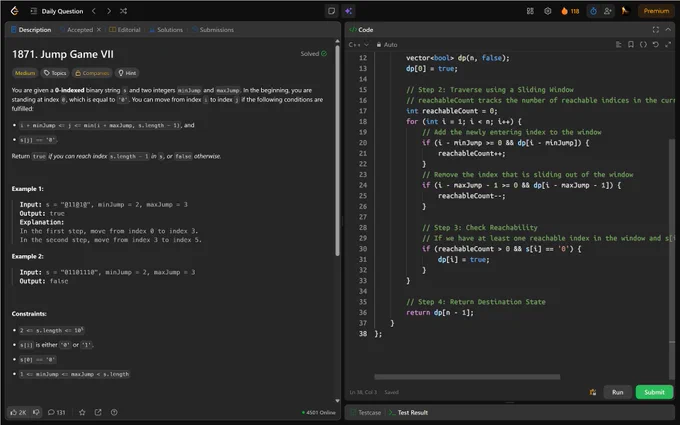Screen dimensions: 680x425
Task: Dislike the problem with thumbs down
Action: [x=36, y=412]
